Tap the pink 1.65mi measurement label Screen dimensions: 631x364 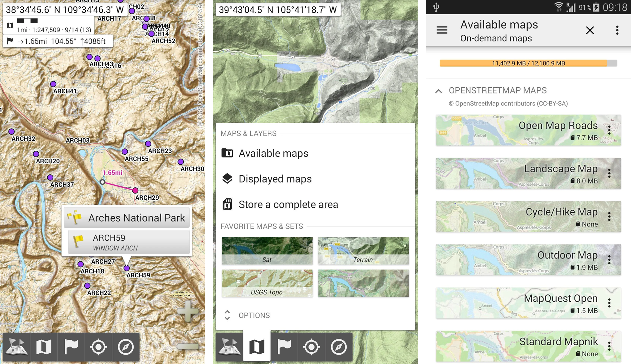[112, 172]
